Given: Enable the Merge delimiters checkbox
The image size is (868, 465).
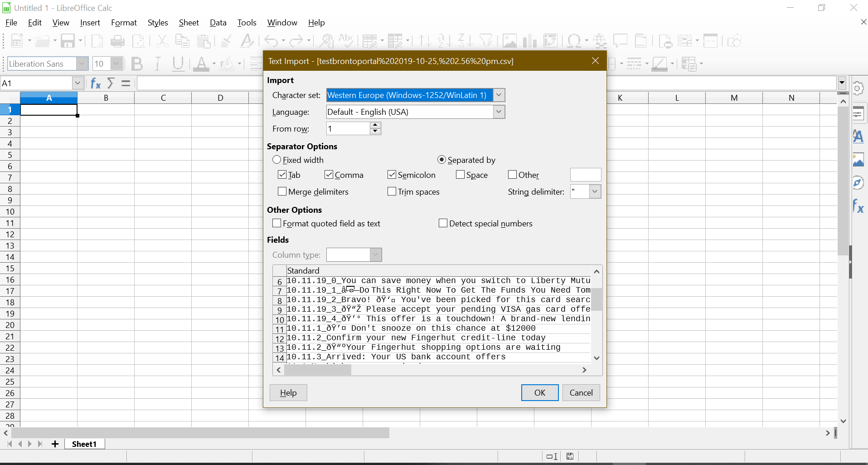Looking at the screenshot, I should point(282,191).
